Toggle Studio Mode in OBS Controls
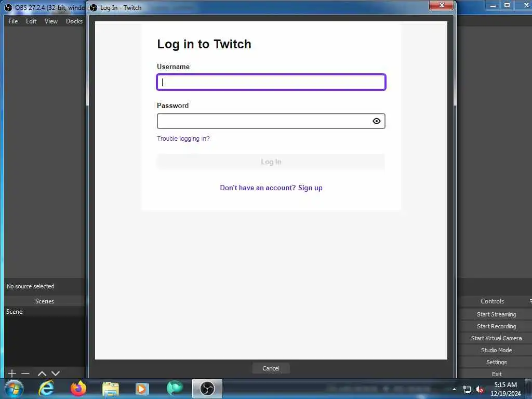Screen dimensions: 532x399 coord(496,350)
